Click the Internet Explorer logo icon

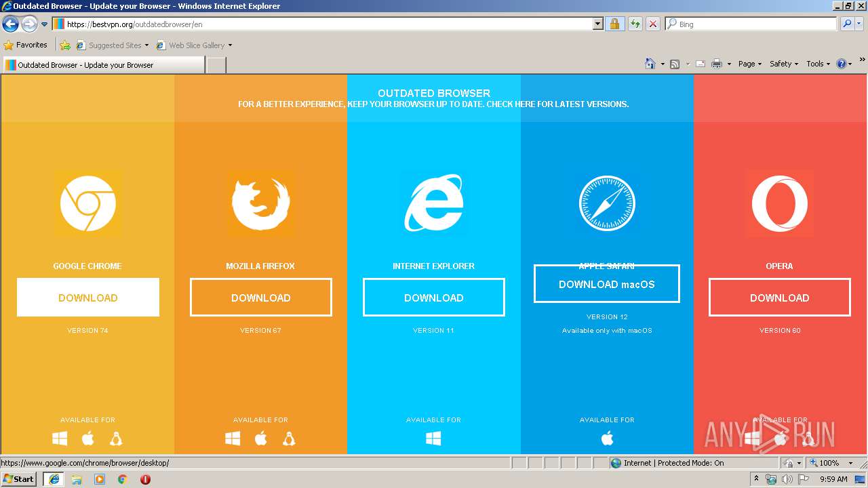434,203
